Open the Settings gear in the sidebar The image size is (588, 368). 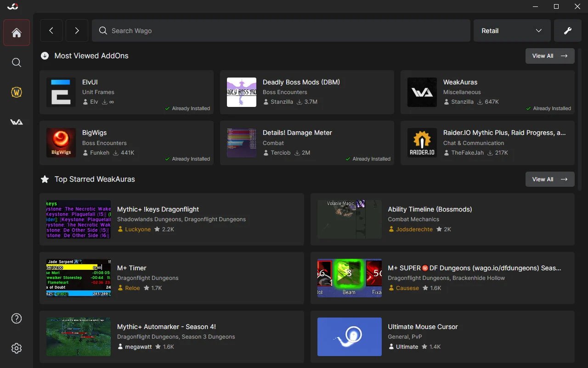[17, 348]
